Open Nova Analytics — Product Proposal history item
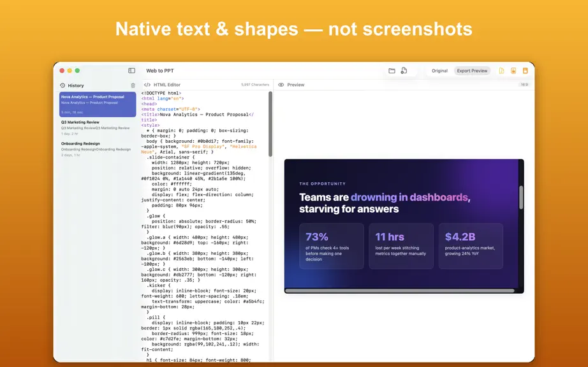The width and height of the screenshot is (588, 367). tap(98, 104)
